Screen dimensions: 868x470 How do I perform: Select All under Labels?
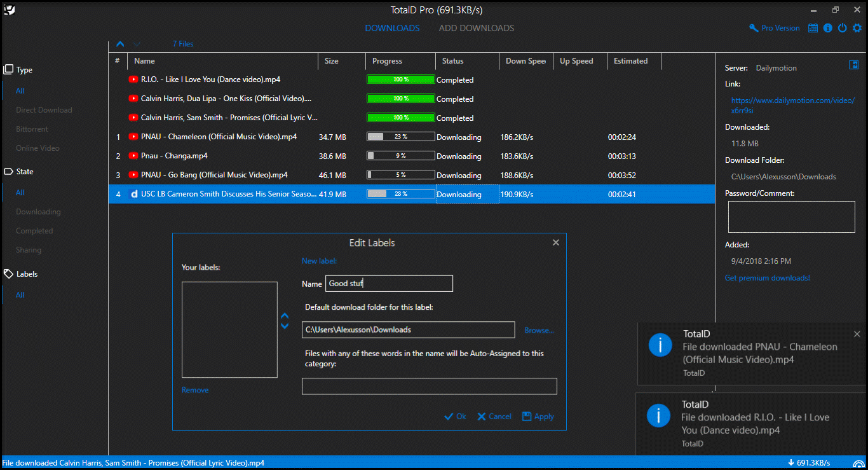coord(20,295)
